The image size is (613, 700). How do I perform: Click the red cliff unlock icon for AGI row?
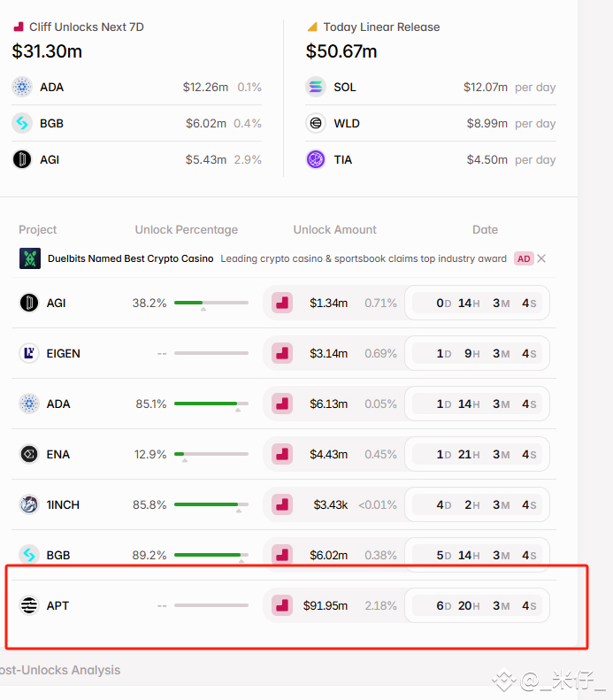click(282, 303)
